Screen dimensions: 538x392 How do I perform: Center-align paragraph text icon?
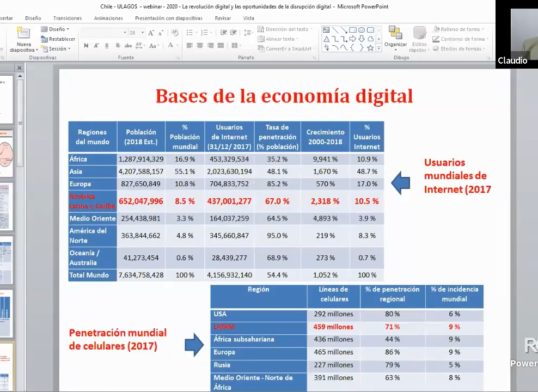200,45
